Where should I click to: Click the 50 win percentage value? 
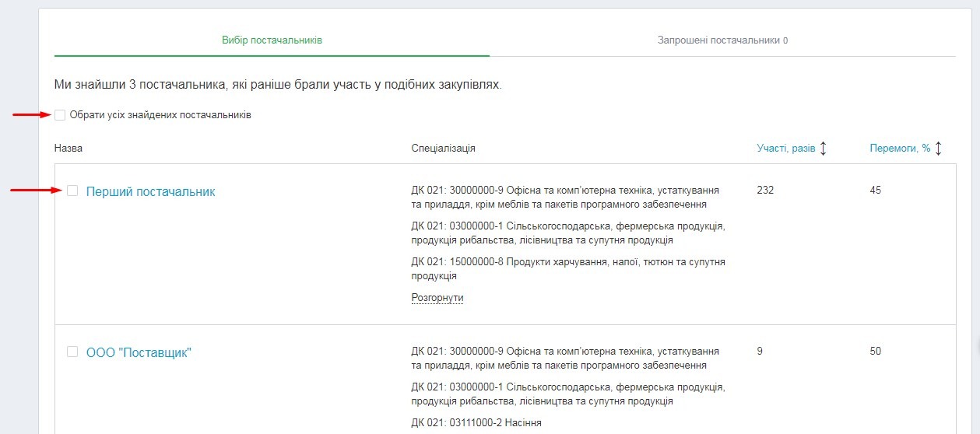pos(876,351)
